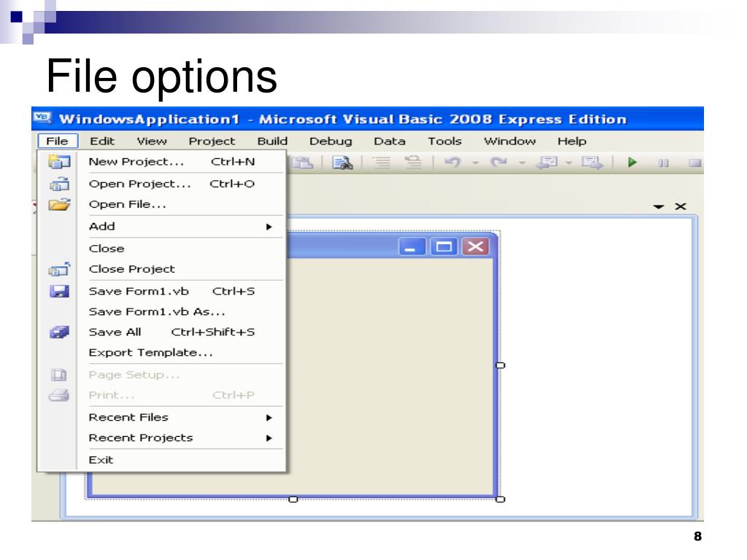Viewport: 747px width, 560px height.
Task: Click the uncomment lines toolbar icon
Action: 414,163
